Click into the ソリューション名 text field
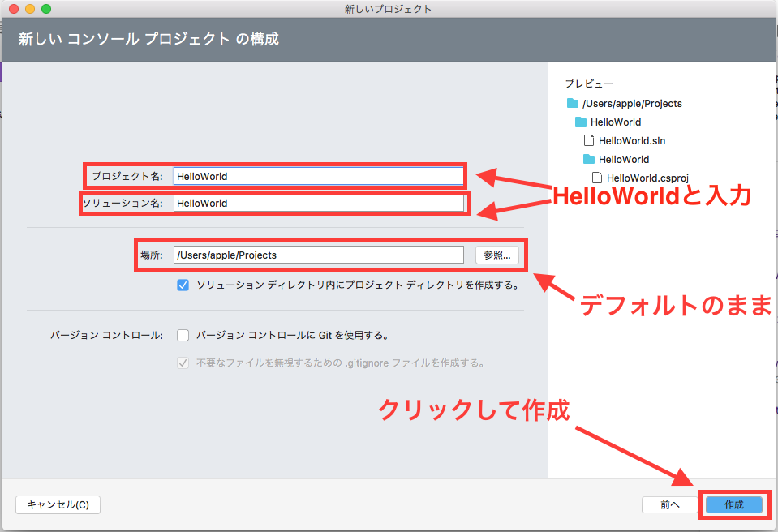This screenshot has width=778, height=532. 318,203
